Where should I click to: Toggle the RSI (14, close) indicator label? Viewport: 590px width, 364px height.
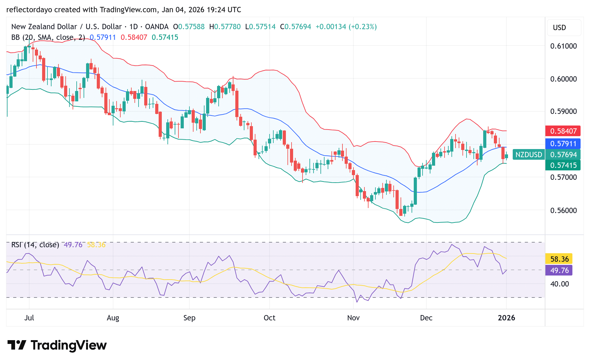(x=35, y=245)
